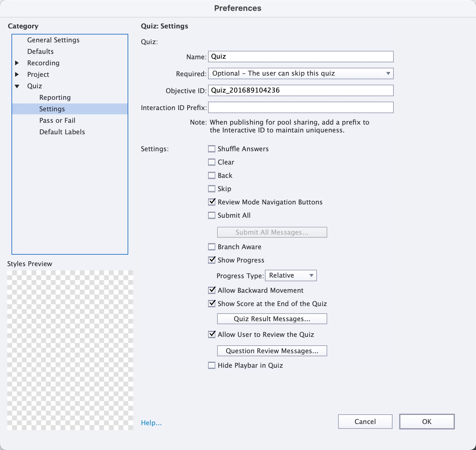
Task: Click the quiz Name input field
Action: click(301, 57)
